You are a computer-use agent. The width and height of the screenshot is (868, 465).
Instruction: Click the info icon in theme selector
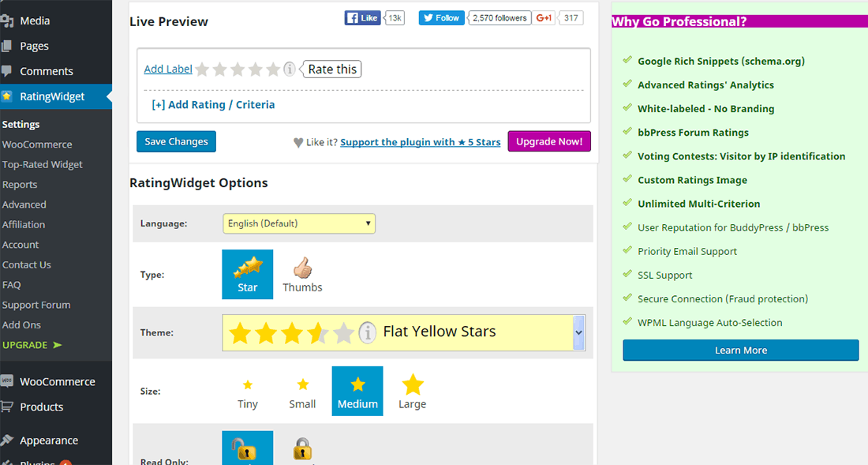tap(367, 332)
